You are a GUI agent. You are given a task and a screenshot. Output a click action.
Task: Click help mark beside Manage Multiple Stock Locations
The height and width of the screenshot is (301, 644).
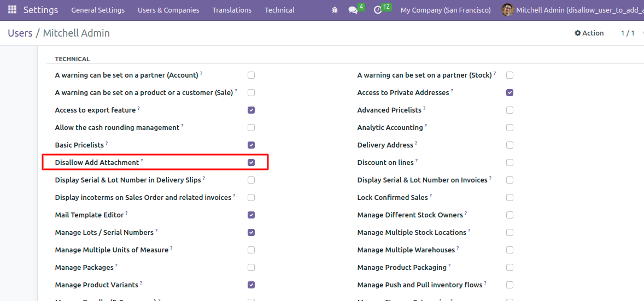point(469,231)
